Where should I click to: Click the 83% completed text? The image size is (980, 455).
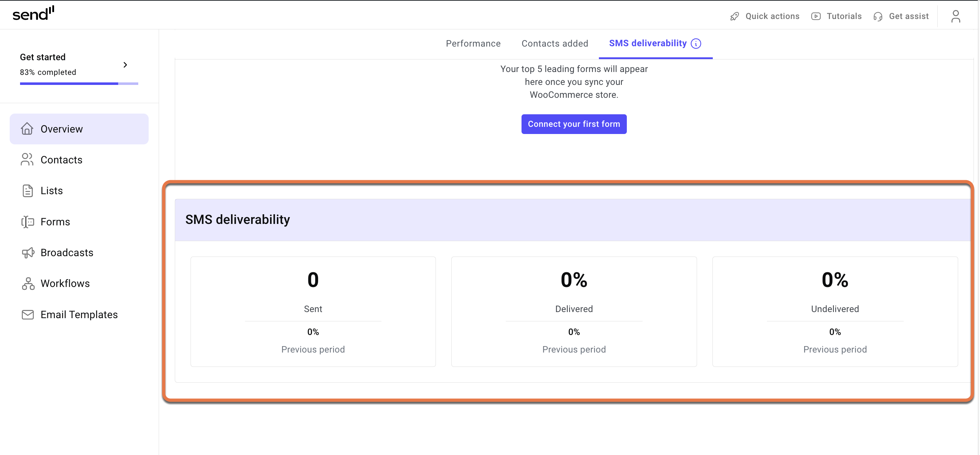(48, 72)
